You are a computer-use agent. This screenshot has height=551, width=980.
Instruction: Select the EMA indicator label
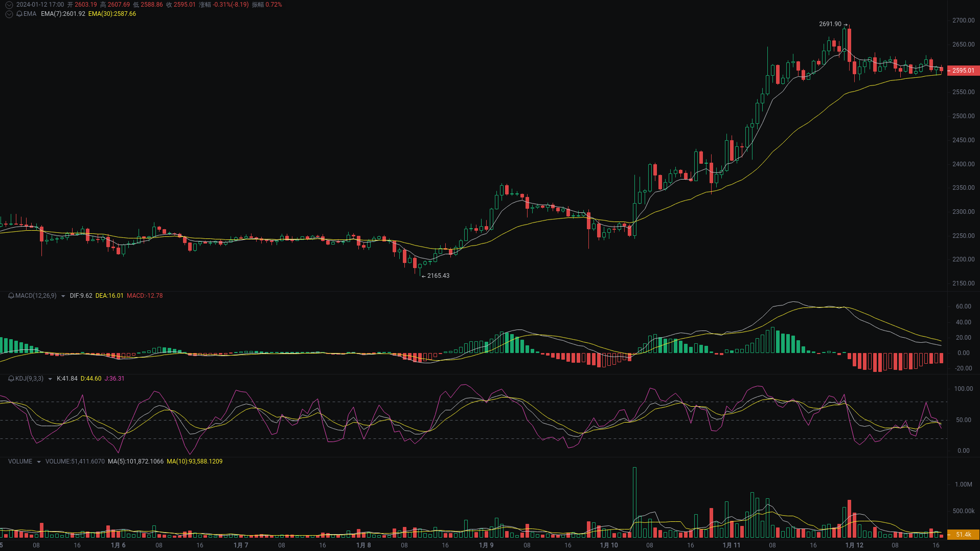(29, 14)
